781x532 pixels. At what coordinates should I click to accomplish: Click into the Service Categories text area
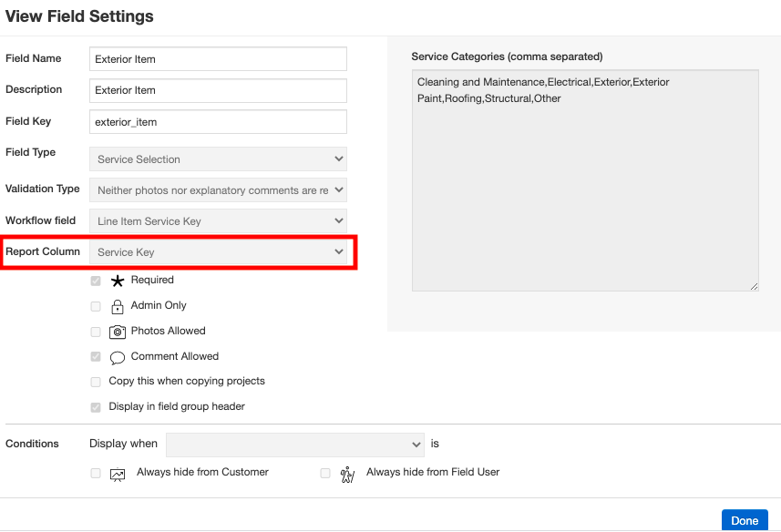tap(584, 180)
